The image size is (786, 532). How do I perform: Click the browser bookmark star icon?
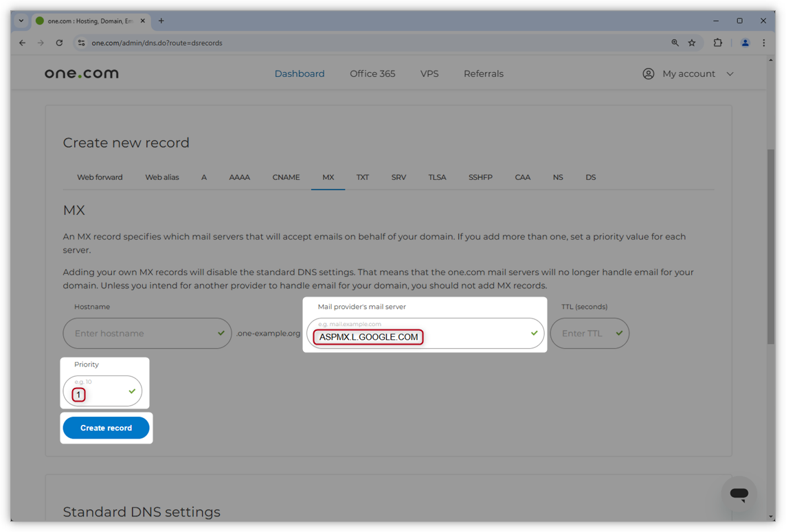point(692,43)
